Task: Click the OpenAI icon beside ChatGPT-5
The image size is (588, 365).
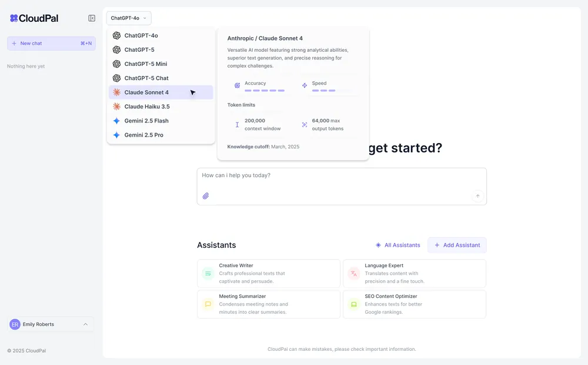Action: click(x=116, y=49)
